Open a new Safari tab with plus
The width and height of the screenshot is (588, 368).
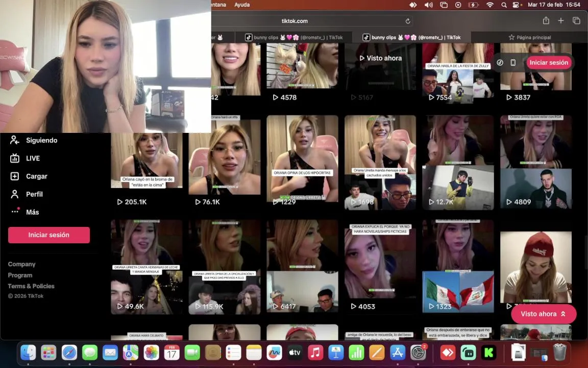pyautogui.click(x=560, y=20)
